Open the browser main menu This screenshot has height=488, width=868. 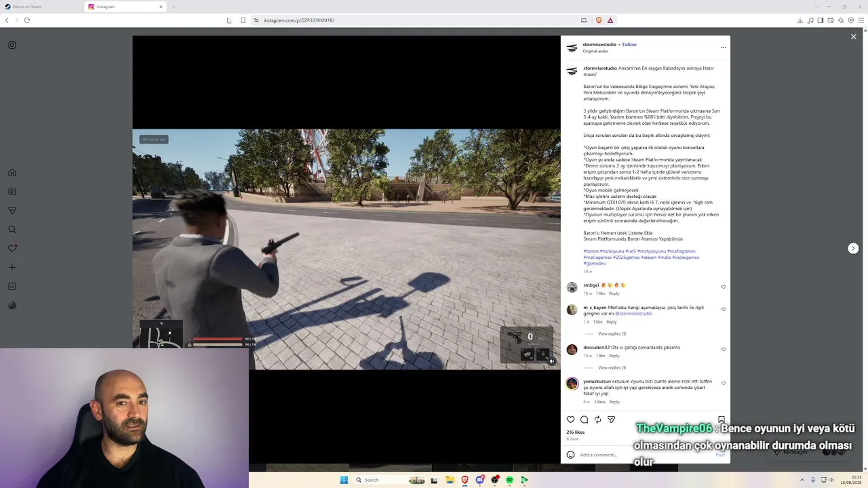(x=861, y=20)
